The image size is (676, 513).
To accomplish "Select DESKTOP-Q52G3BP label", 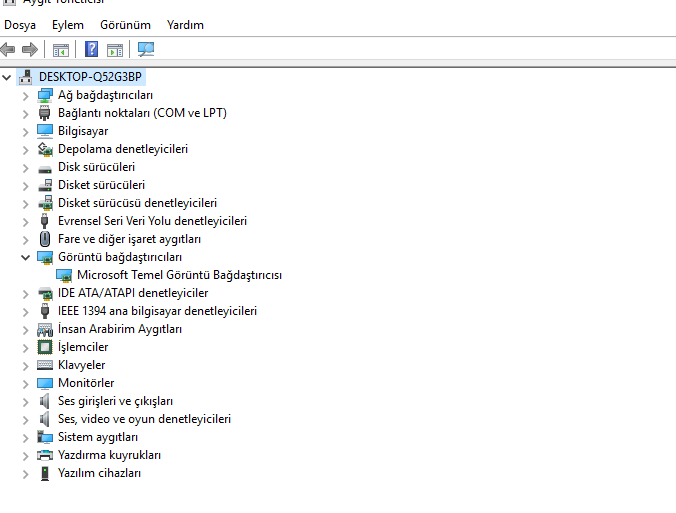I will click(x=90, y=77).
